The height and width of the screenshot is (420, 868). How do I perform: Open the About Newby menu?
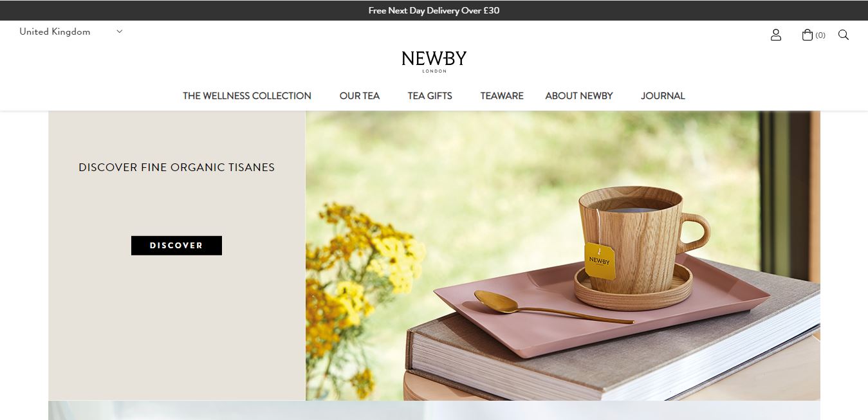tap(579, 96)
